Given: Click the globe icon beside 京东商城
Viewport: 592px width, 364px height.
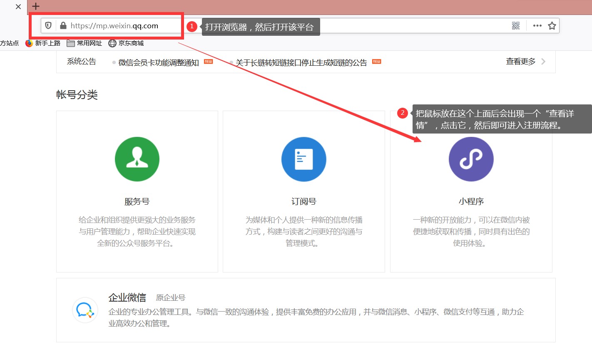Looking at the screenshot, I should click(112, 43).
